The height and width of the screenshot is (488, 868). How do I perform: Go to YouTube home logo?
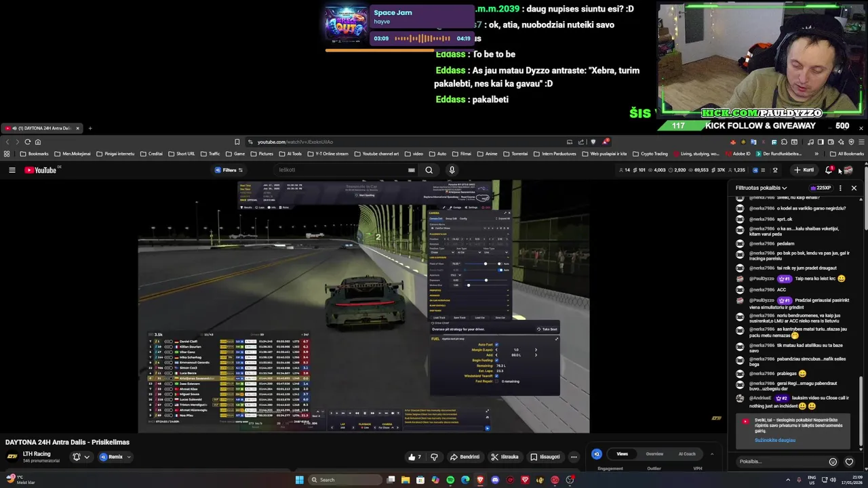41,170
